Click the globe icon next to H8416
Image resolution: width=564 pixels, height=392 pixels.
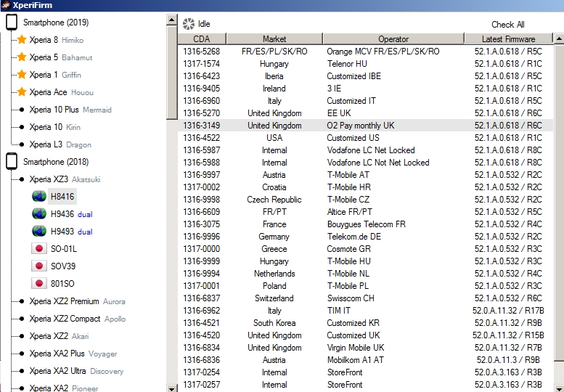click(x=39, y=196)
